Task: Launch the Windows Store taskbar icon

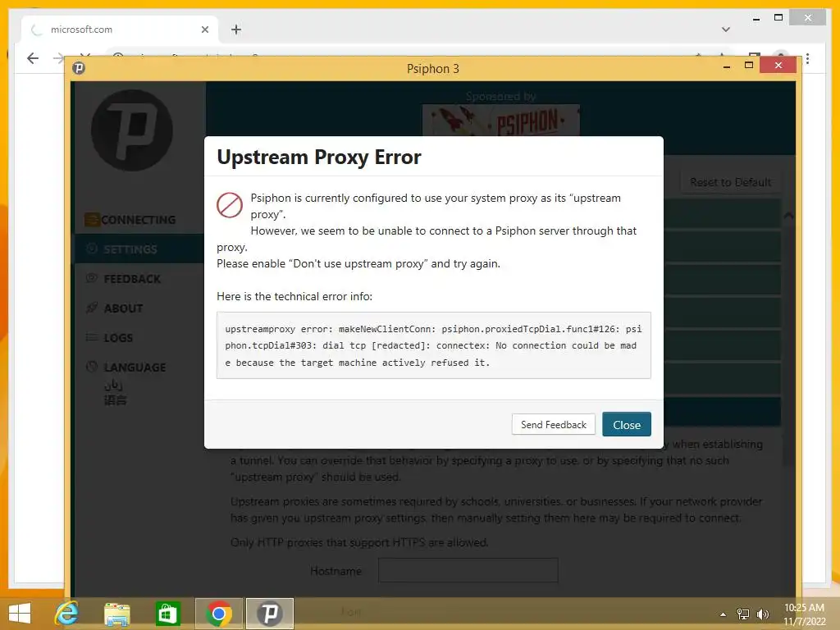Action: (x=167, y=614)
